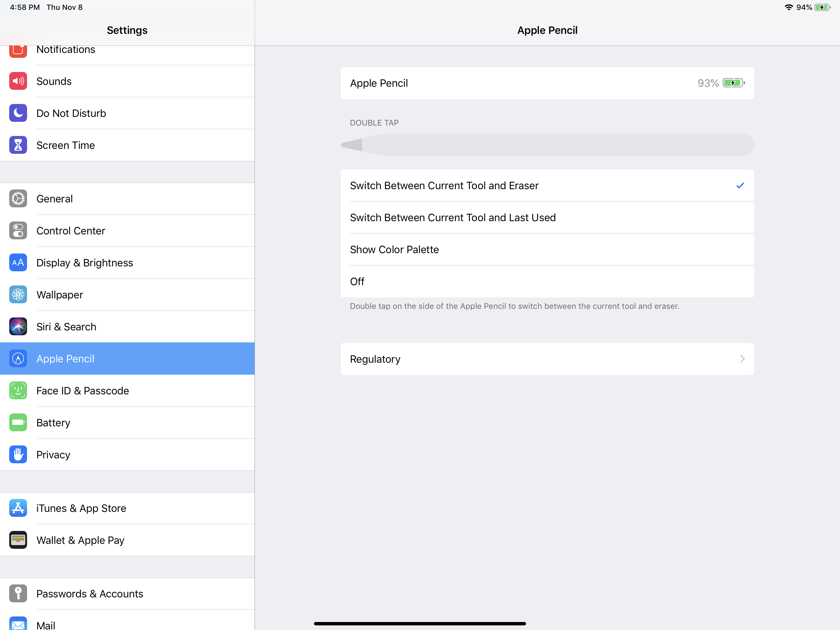This screenshot has width=840, height=630.
Task: Tap the green Battery icon in sidebar
Action: point(18,423)
